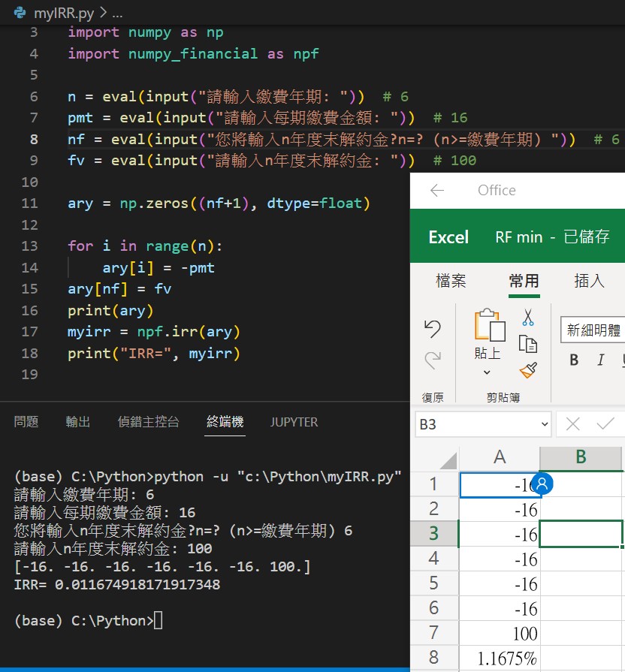Select cell A7 containing 100
Screen dimensions: 625x672
pyautogui.click(x=500, y=633)
